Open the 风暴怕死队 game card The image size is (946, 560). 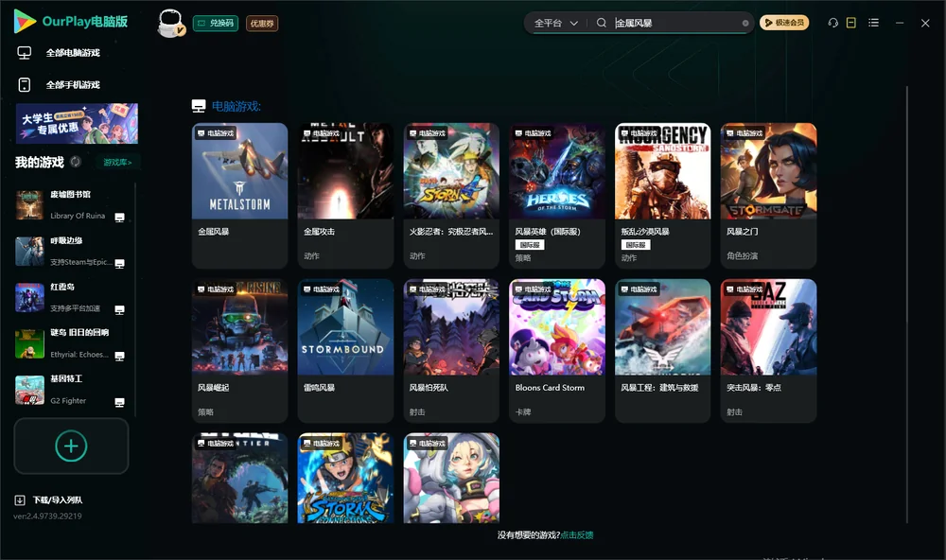click(x=451, y=351)
